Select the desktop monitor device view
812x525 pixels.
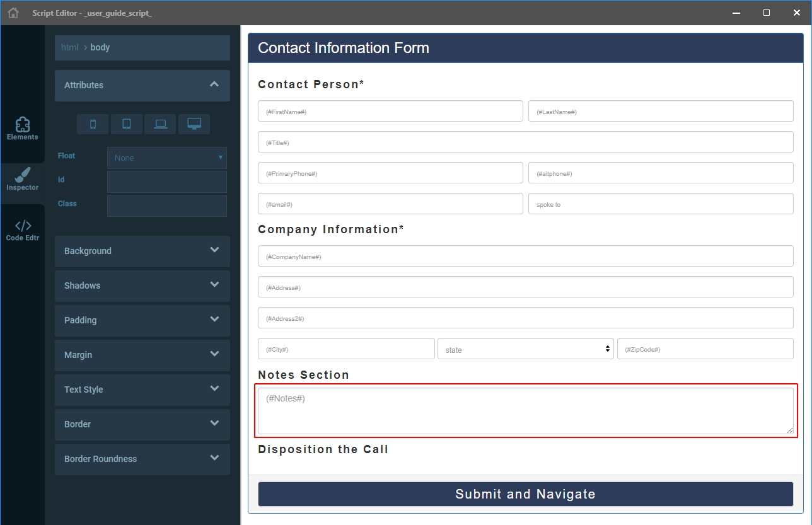[x=194, y=124]
